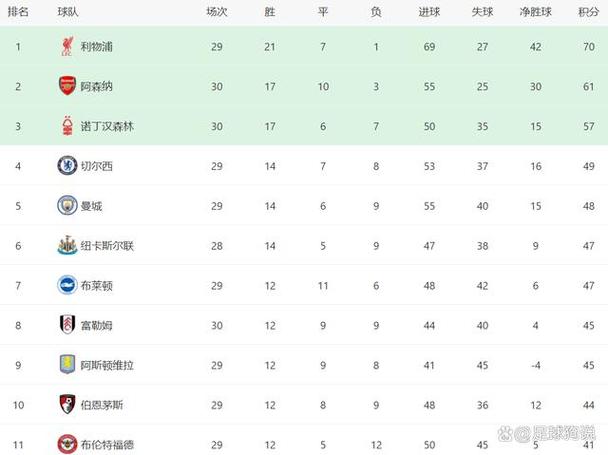Screen dimensions: 608x455
Task: Select the 场次 column header
Action: coord(217,12)
